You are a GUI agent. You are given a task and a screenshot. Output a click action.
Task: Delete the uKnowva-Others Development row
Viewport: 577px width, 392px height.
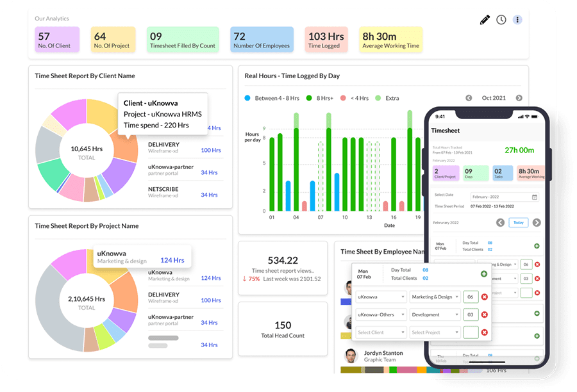click(484, 314)
